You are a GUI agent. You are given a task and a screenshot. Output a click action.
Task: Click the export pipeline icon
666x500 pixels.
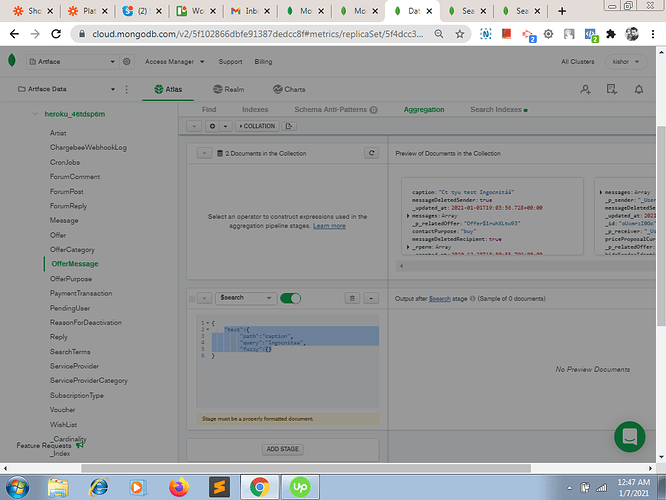click(x=290, y=127)
